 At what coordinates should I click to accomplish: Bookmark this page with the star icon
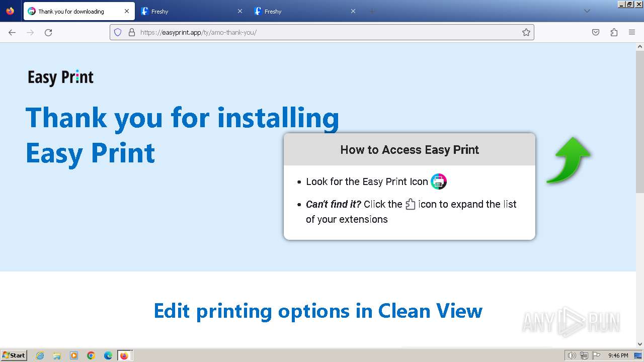click(526, 32)
